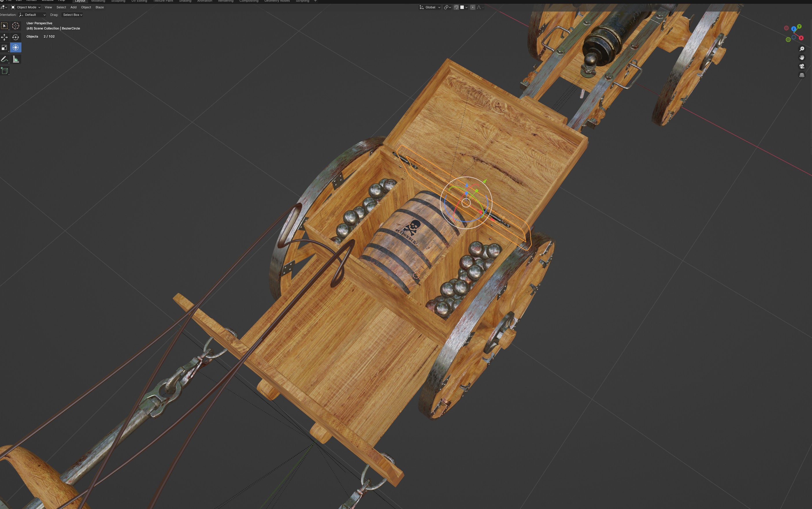Select the Annotate pencil tool
The width and height of the screenshot is (812, 509).
pyautogui.click(x=4, y=59)
